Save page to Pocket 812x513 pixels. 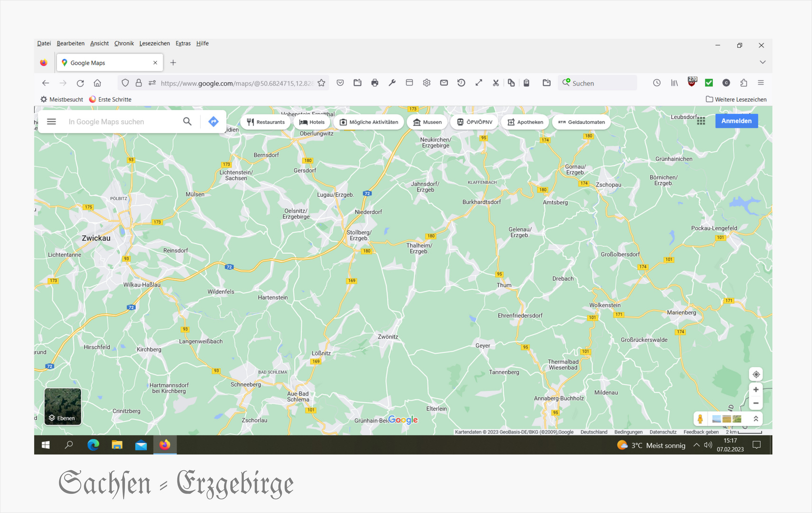pos(340,83)
